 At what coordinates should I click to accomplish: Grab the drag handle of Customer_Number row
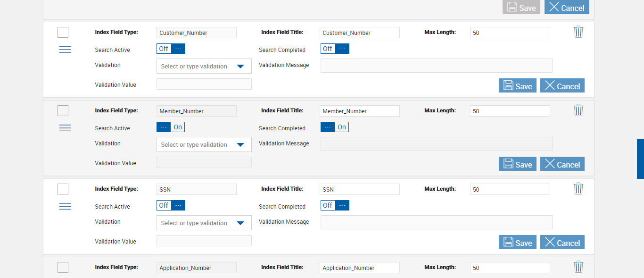pos(65,50)
